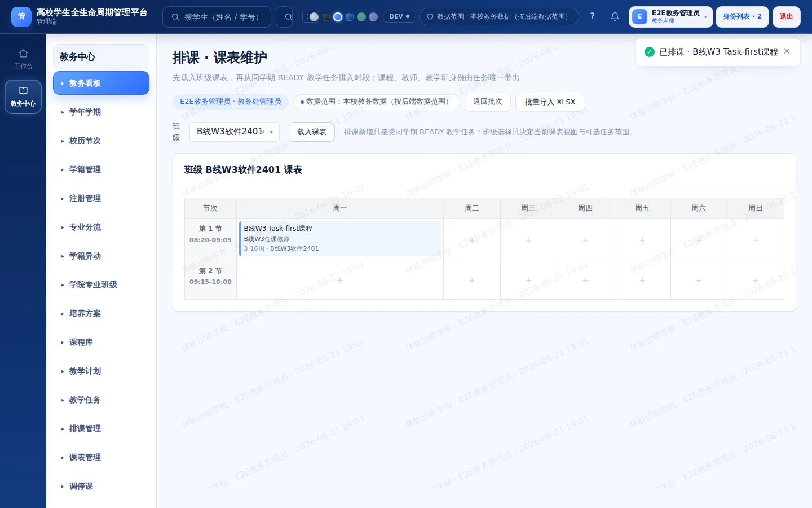Add a course in 周四 第1节 cell
Screen dimensions: 812x508
coord(585,240)
